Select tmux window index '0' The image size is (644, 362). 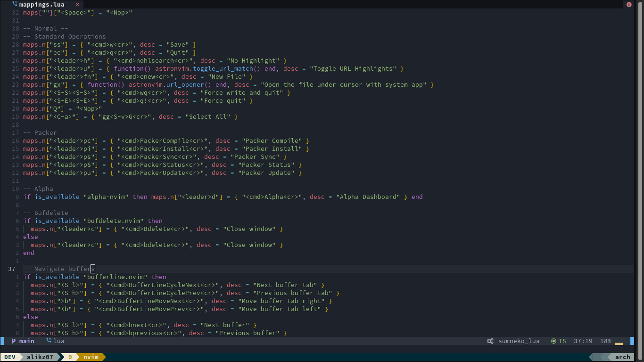pos(70,357)
